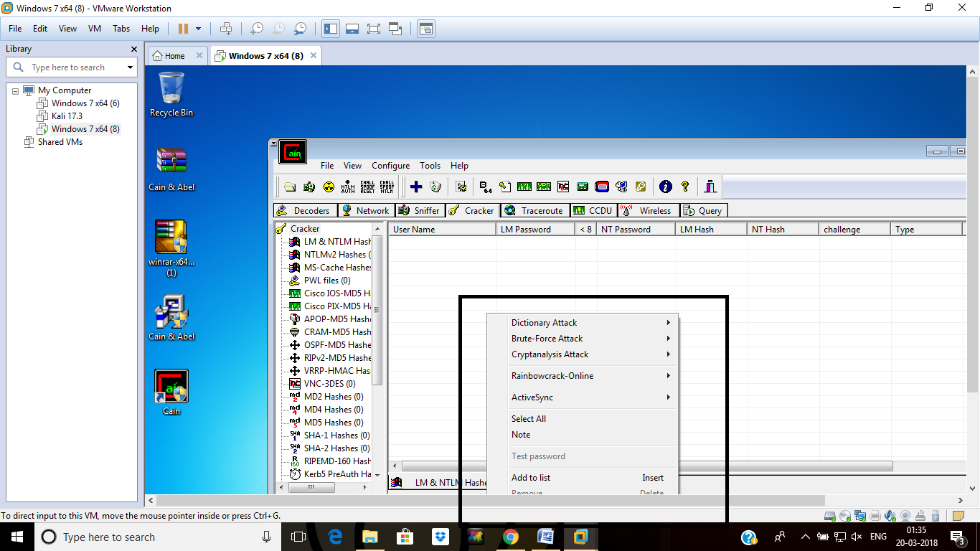Click the CHALL SPOOF RESET toolbar icon
Screen dimensions: 980x551
(x=367, y=187)
